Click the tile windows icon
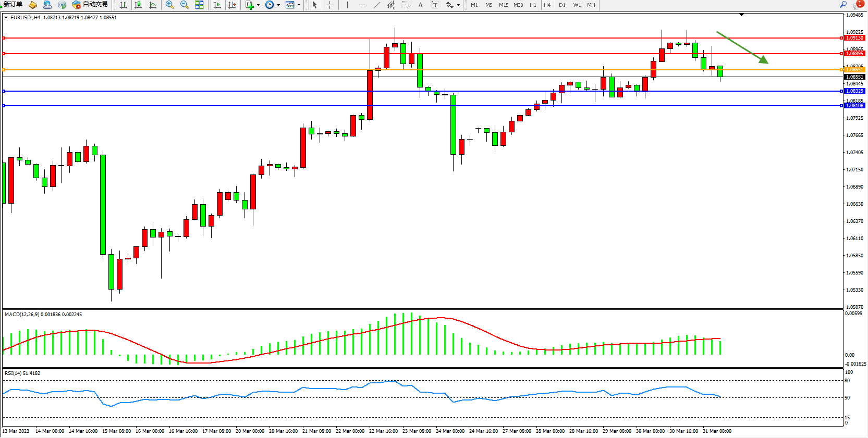This screenshot has width=868, height=438. click(x=199, y=5)
